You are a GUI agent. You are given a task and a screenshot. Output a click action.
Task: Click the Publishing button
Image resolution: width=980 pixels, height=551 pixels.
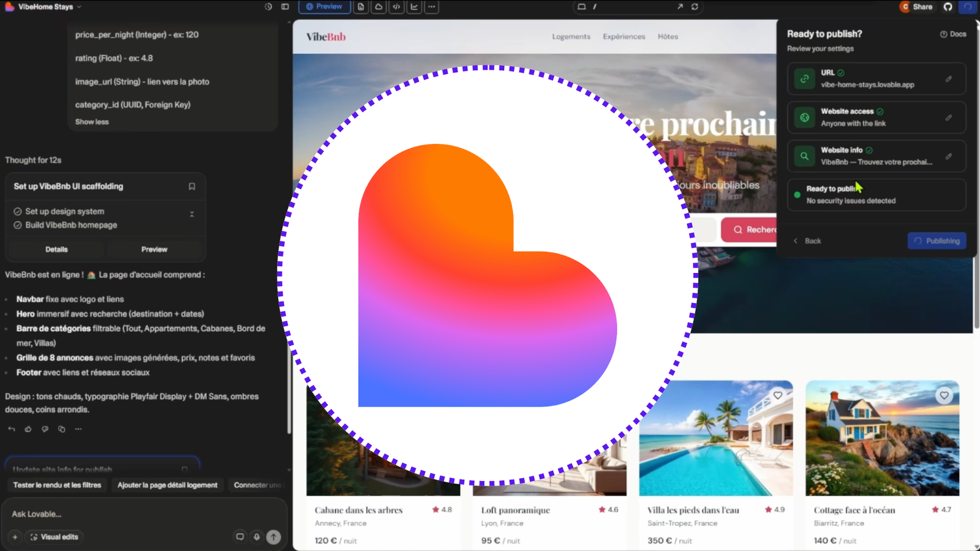coord(937,241)
